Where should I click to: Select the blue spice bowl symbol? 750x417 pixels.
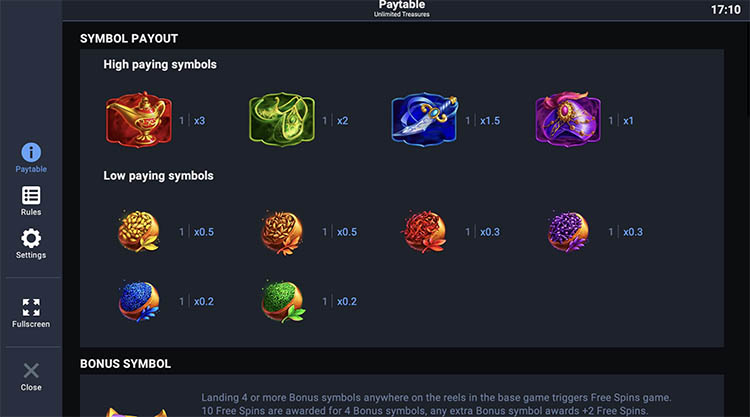coord(139,301)
